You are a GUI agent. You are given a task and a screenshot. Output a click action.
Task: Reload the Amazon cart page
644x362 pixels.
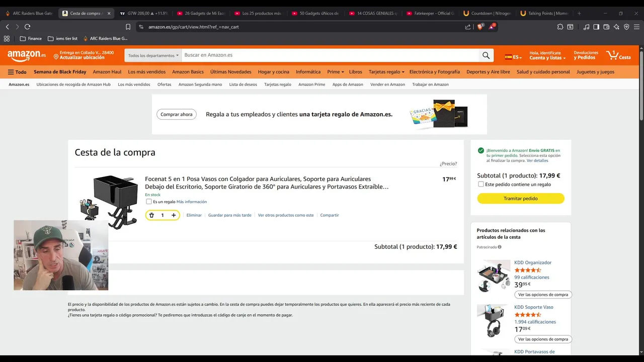point(27,27)
